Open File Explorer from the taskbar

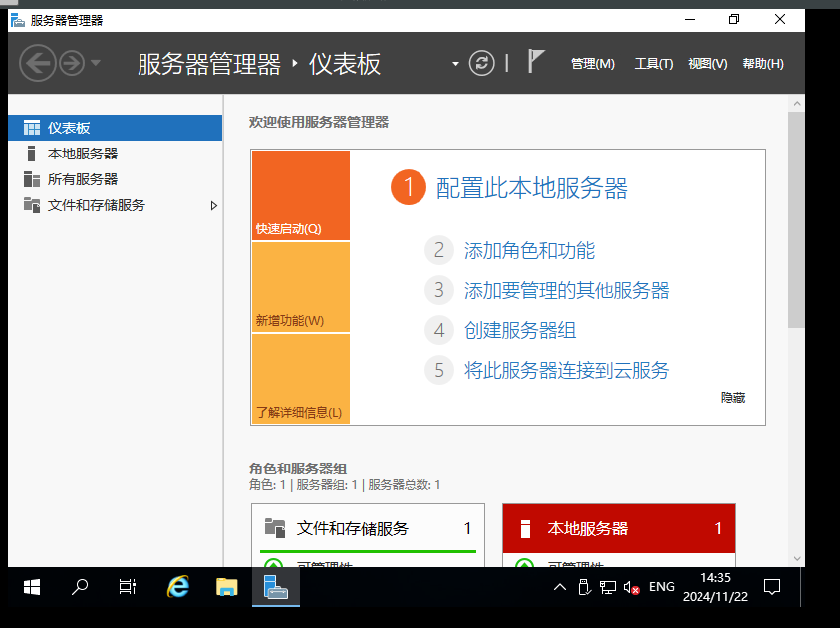227,588
